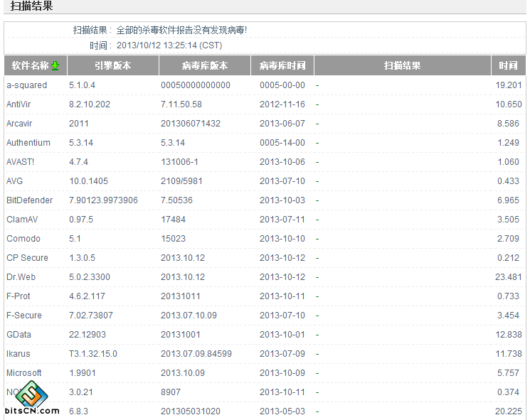Screen dimensions: 530x420
Task: Select the F-Secure row name
Action: coord(24,316)
